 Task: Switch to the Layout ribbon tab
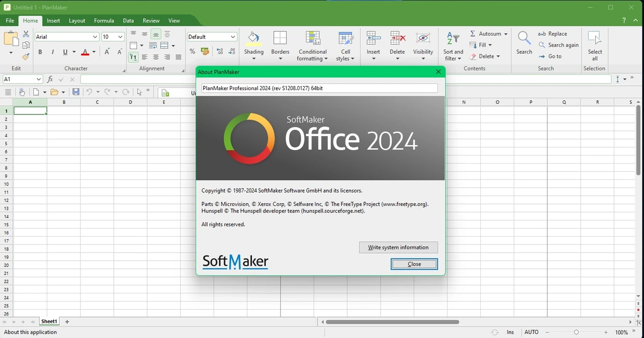[x=77, y=20]
